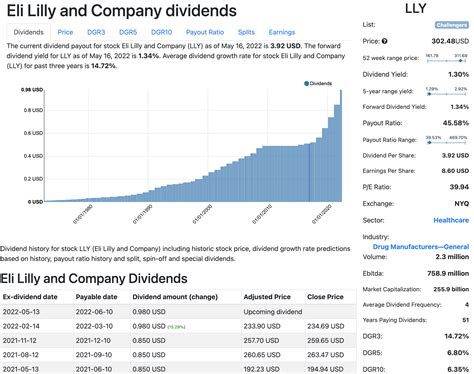This screenshot has width=474, height=374.
Task: Switch to the Price tab
Action: tap(65, 32)
